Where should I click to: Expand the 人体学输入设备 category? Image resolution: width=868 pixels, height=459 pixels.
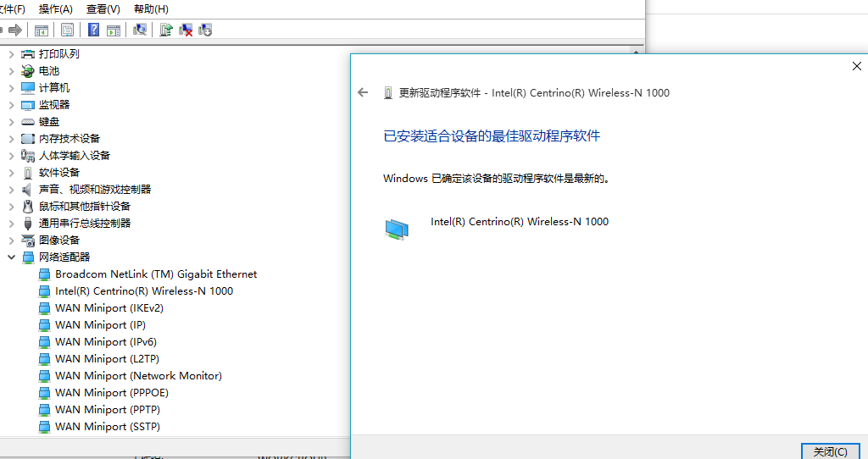tap(11, 156)
